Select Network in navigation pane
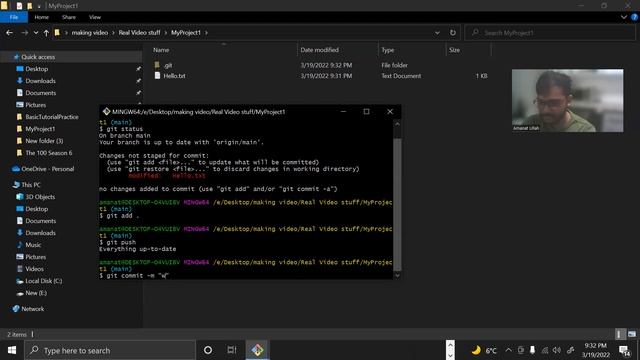Screen dimensions: 640x360 [x=33, y=309]
